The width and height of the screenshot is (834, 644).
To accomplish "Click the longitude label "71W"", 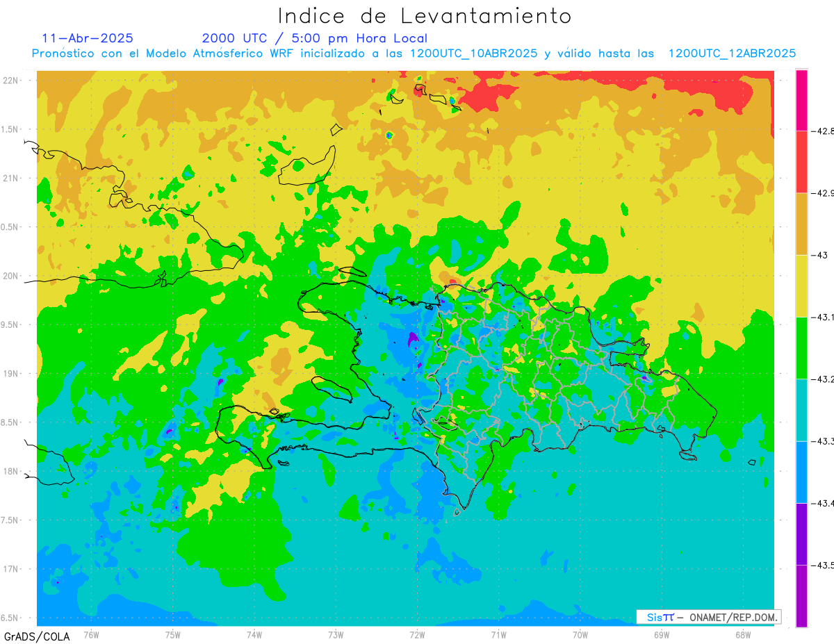I will click(x=498, y=635).
